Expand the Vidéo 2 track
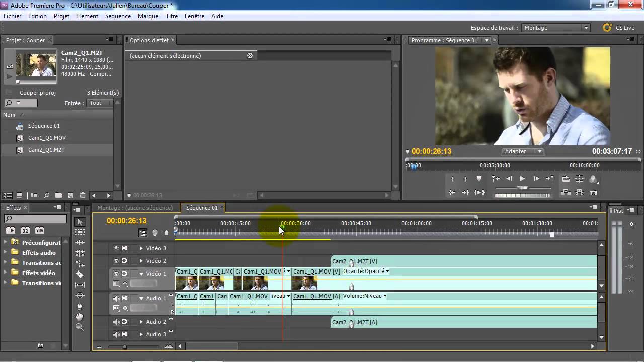Image resolution: width=644 pixels, height=362 pixels. (141, 261)
